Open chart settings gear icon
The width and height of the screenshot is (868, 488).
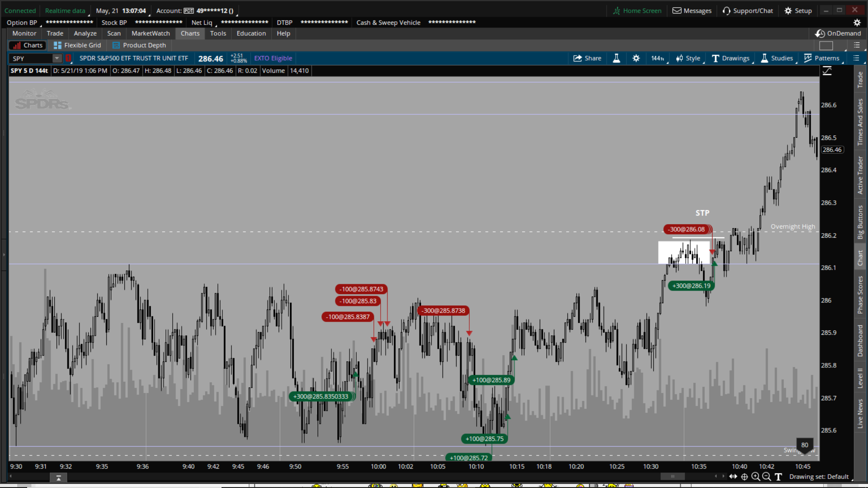coord(636,58)
